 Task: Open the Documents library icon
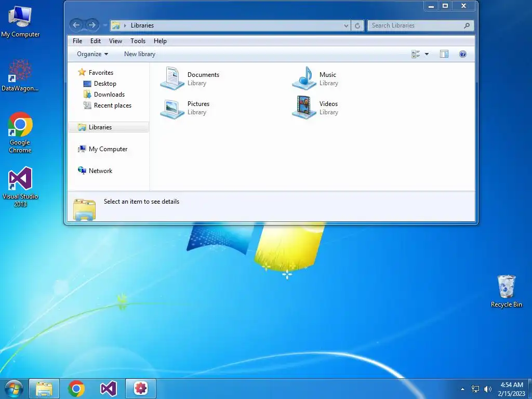coord(172,78)
